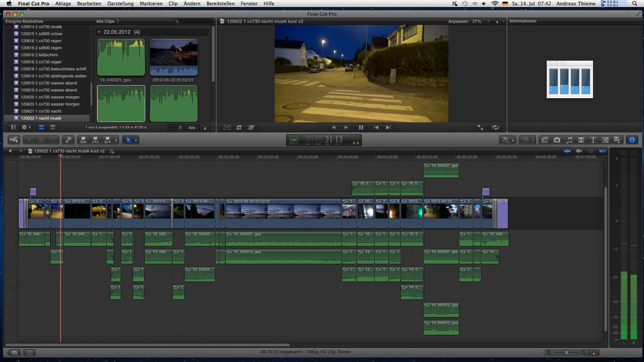Open the Bereitstellen menu

pos(220,3)
